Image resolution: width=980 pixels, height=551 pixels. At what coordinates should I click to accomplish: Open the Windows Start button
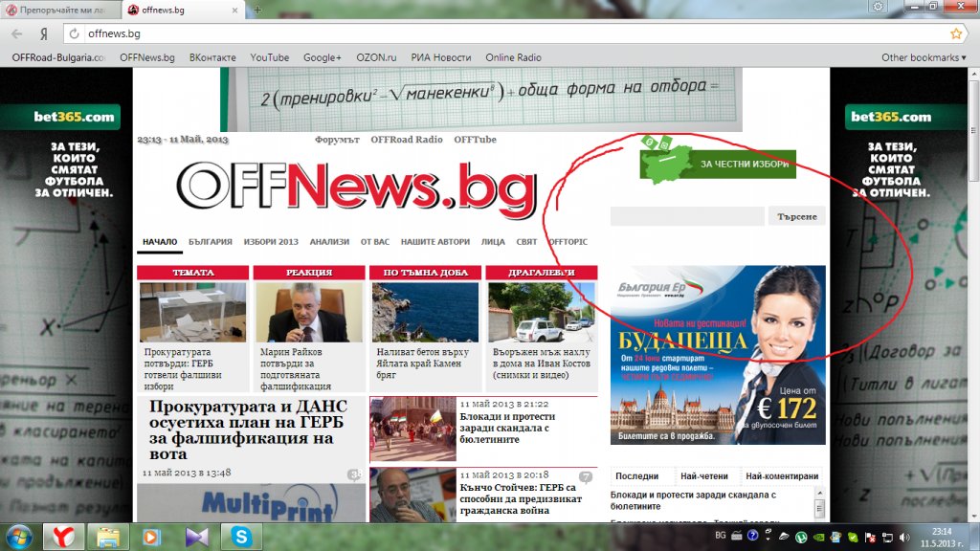point(19,538)
